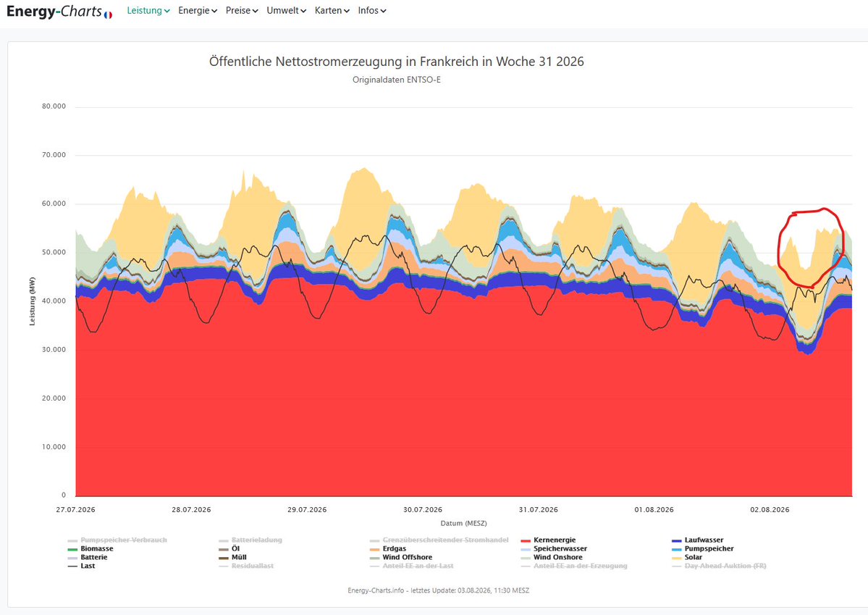Open the Energie menu
The width and height of the screenshot is (868, 615).
(198, 11)
